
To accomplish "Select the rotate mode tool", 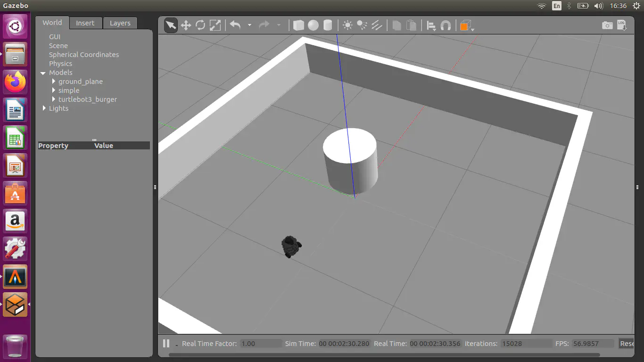I will pos(200,25).
